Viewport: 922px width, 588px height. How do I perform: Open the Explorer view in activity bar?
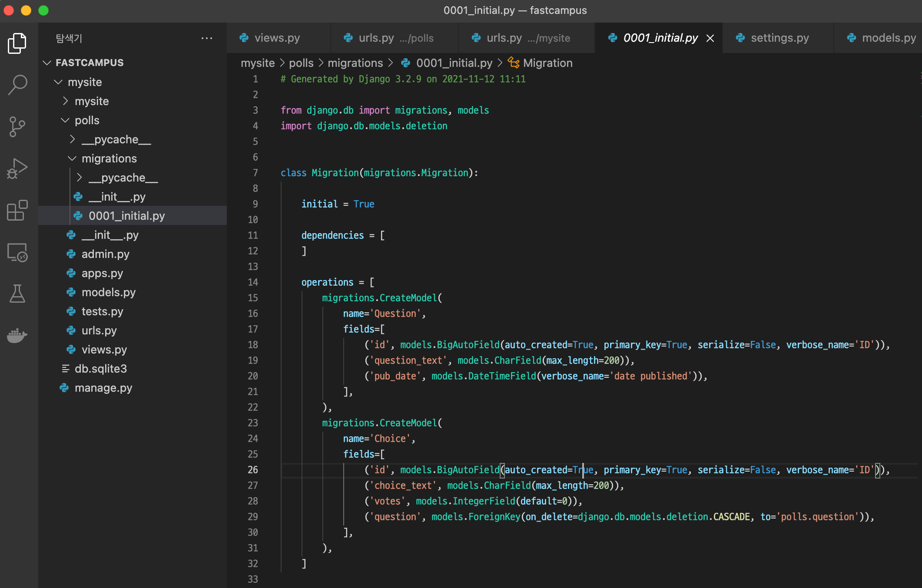[x=17, y=43]
